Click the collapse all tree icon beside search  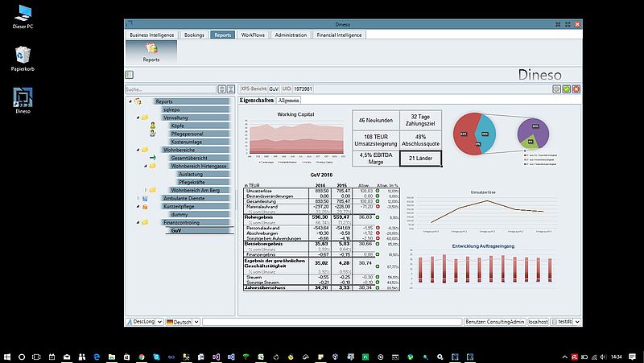[231, 89]
